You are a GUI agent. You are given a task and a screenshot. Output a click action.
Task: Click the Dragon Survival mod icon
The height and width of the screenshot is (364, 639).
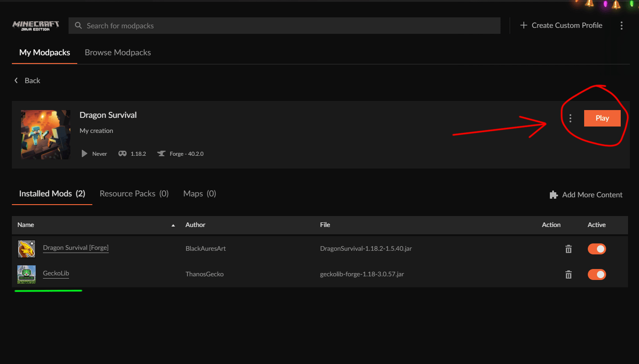pyautogui.click(x=27, y=249)
